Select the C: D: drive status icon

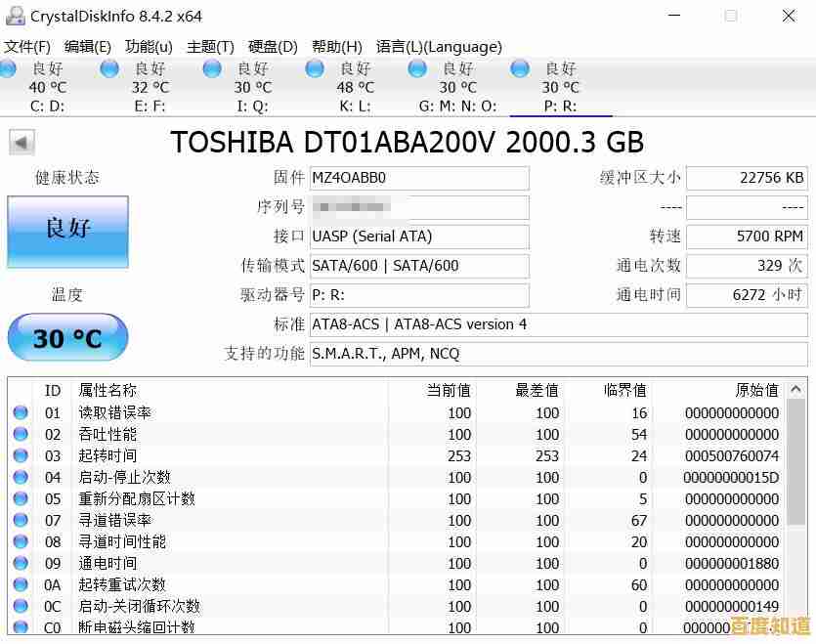(8, 68)
